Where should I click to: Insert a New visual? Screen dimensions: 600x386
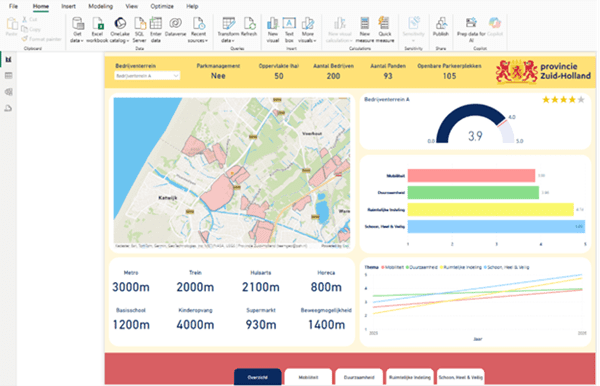click(x=272, y=29)
